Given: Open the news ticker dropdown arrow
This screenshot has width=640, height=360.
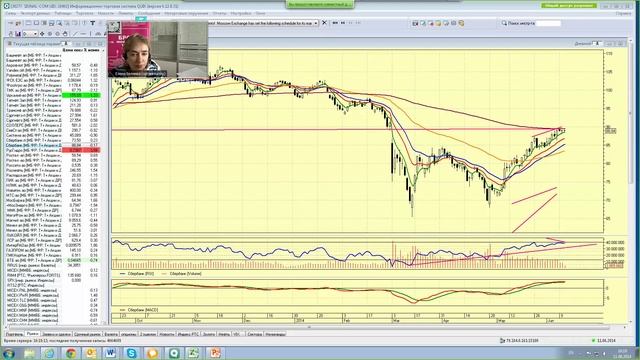Looking at the screenshot, I should pyautogui.click(x=316, y=23).
